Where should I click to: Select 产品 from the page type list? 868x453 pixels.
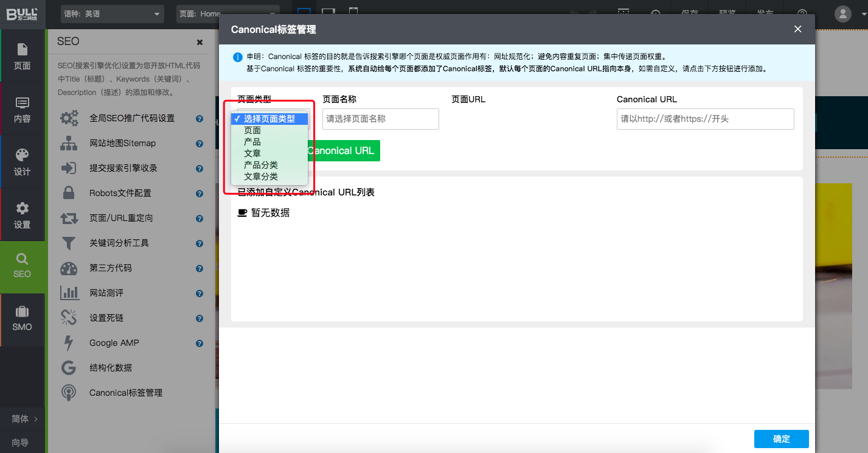[x=252, y=142]
